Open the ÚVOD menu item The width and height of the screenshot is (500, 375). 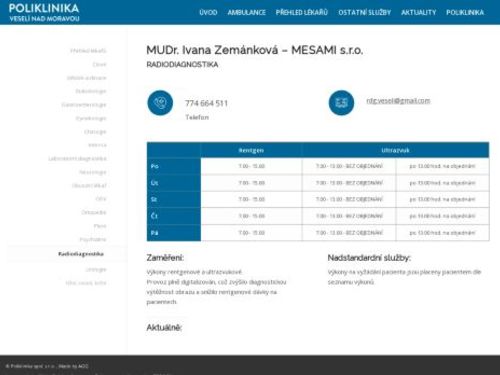[208, 13]
